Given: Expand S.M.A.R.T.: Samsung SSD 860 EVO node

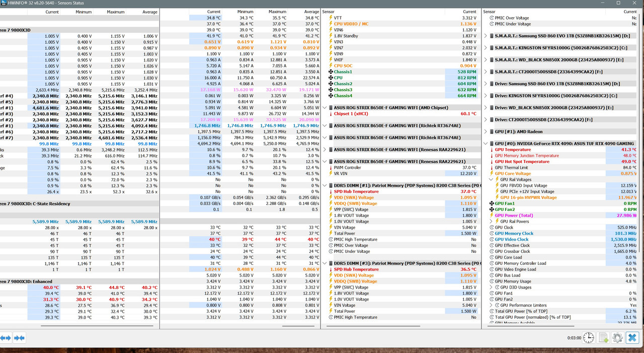Looking at the screenshot, I should point(486,36).
